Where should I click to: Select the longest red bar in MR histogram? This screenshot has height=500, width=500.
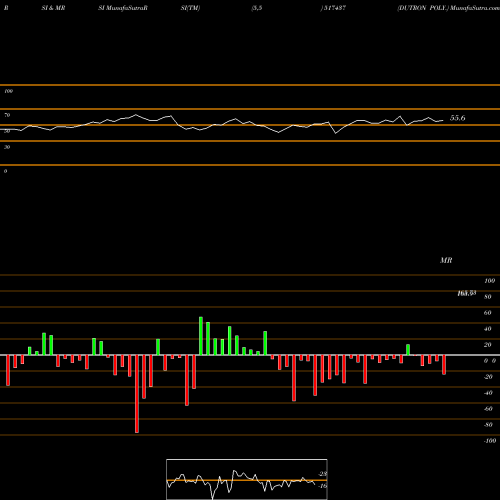coord(137,394)
